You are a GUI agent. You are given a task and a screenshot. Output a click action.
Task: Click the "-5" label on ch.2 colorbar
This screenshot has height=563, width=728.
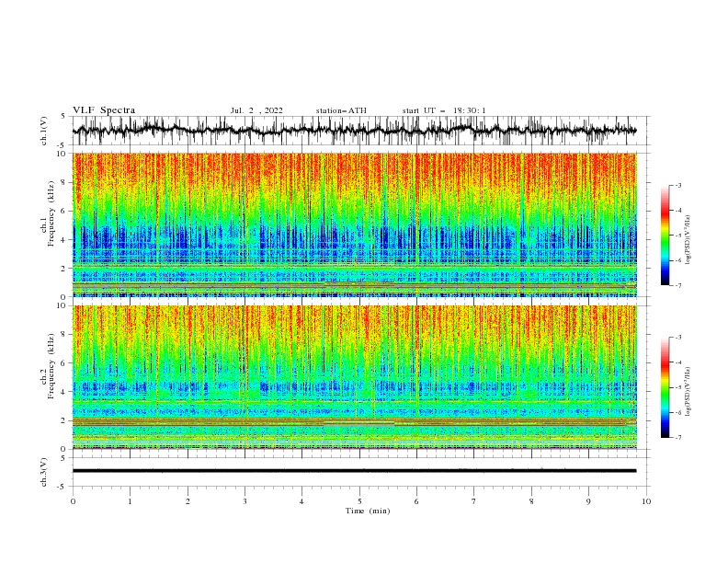pyautogui.click(x=677, y=387)
